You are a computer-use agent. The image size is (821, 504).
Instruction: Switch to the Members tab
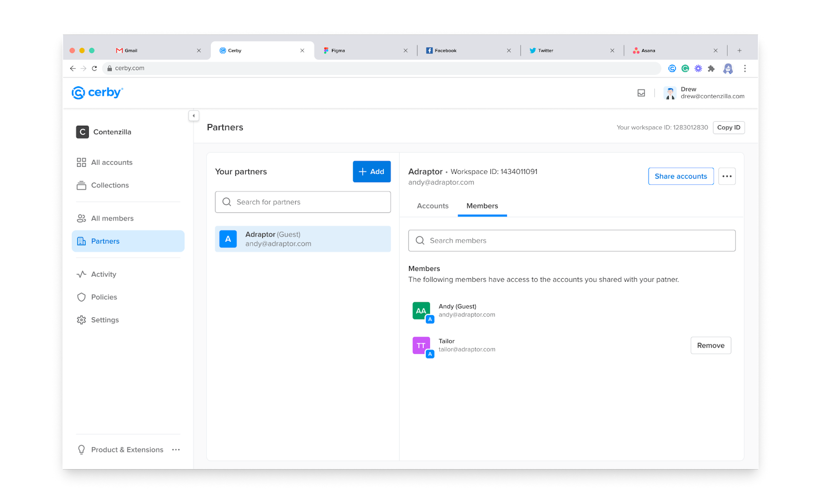[x=482, y=206]
